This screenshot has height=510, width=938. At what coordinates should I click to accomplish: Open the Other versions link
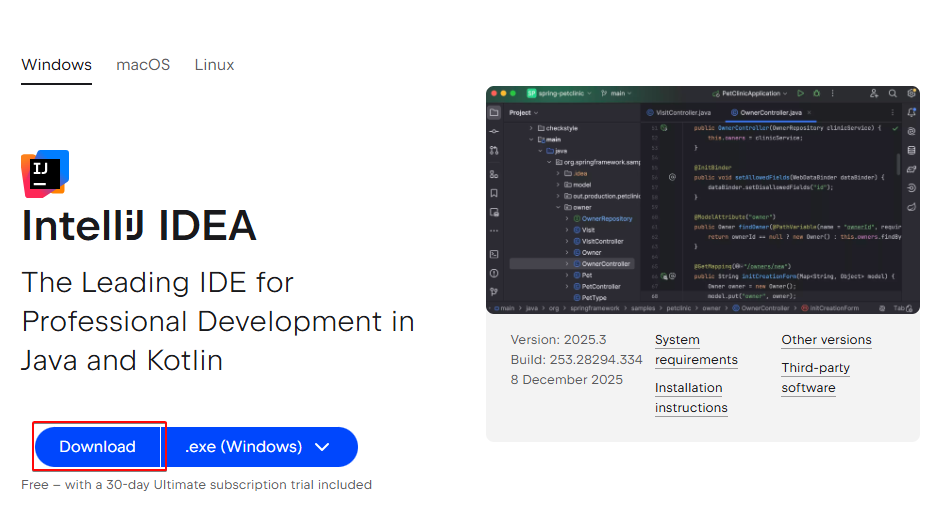point(826,340)
